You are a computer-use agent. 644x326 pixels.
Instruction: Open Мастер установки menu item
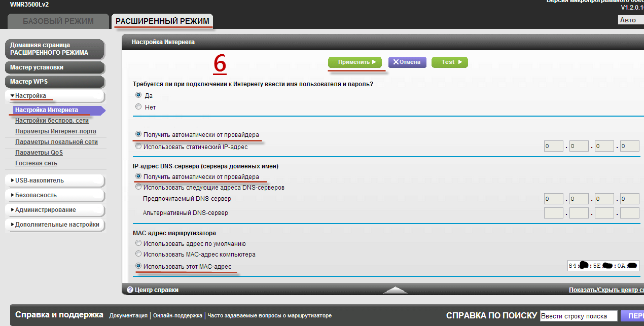click(55, 67)
